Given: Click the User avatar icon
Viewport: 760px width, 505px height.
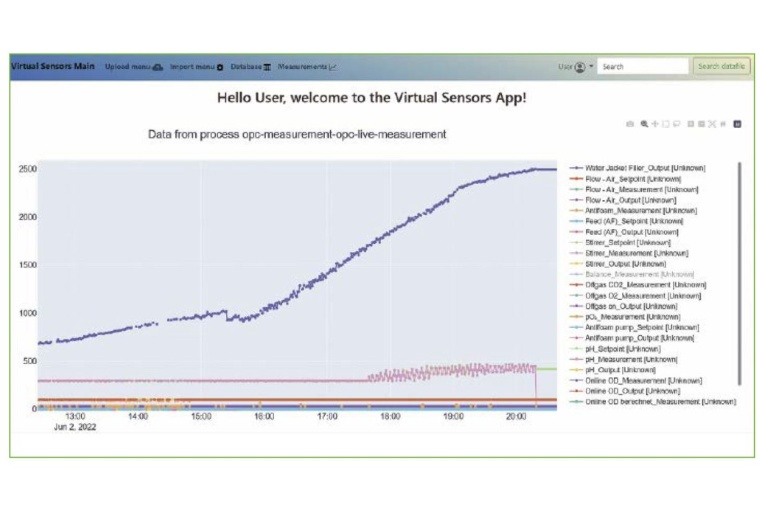Looking at the screenshot, I should (x=580, y=67).
